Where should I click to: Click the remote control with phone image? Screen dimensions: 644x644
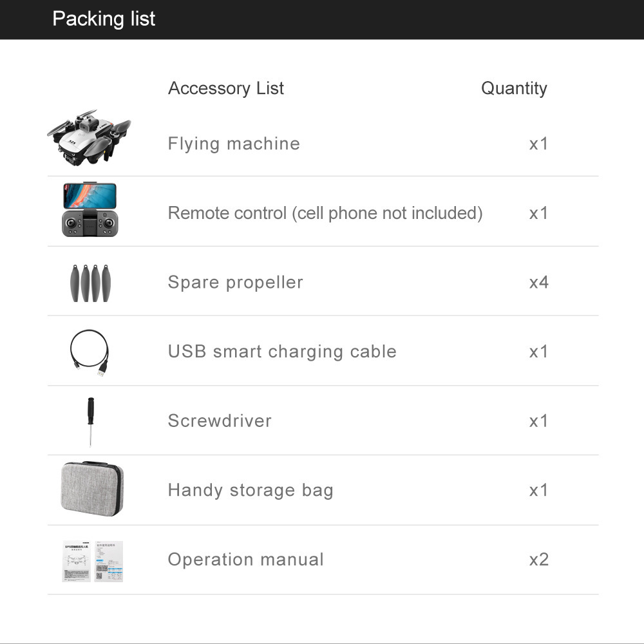click(90, 210)
